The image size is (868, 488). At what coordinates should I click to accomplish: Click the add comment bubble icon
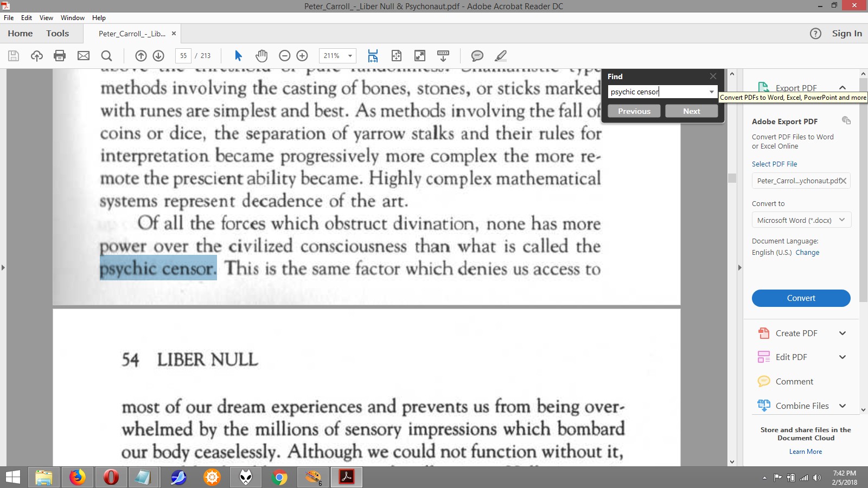coord(477,56)
